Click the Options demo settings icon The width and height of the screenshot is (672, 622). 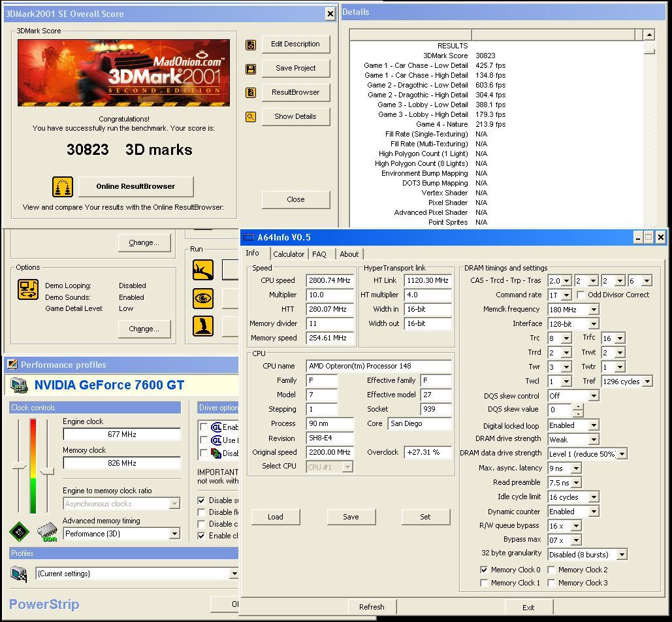click(x=28, y=289)
